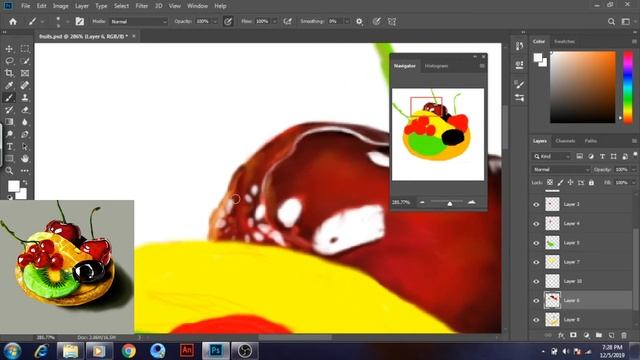Select the Eyedropper tool
640x360 pixels.
9,85
